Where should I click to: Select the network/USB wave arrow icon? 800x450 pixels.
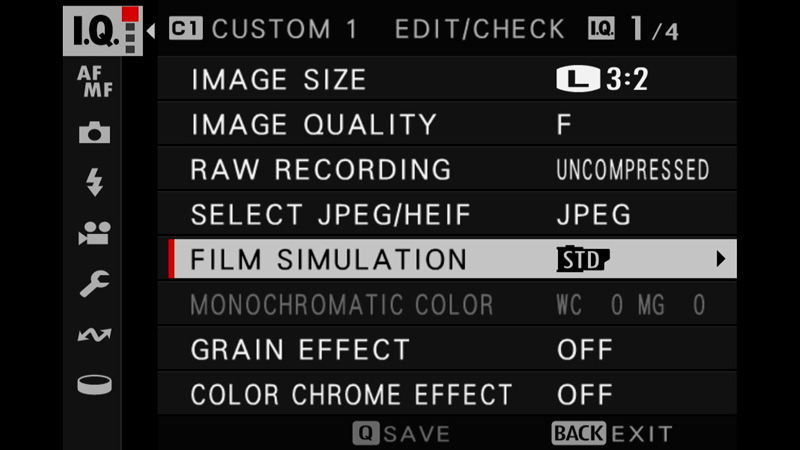point(94,335)
